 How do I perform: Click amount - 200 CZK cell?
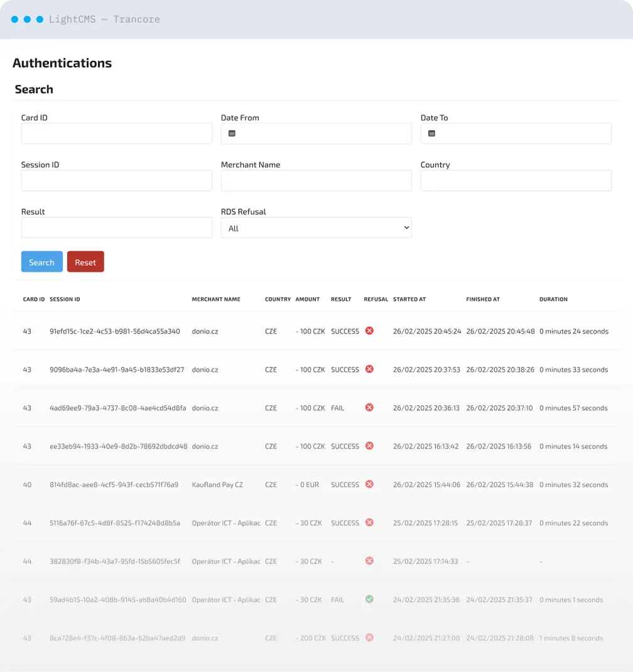[x=311, y=638]
